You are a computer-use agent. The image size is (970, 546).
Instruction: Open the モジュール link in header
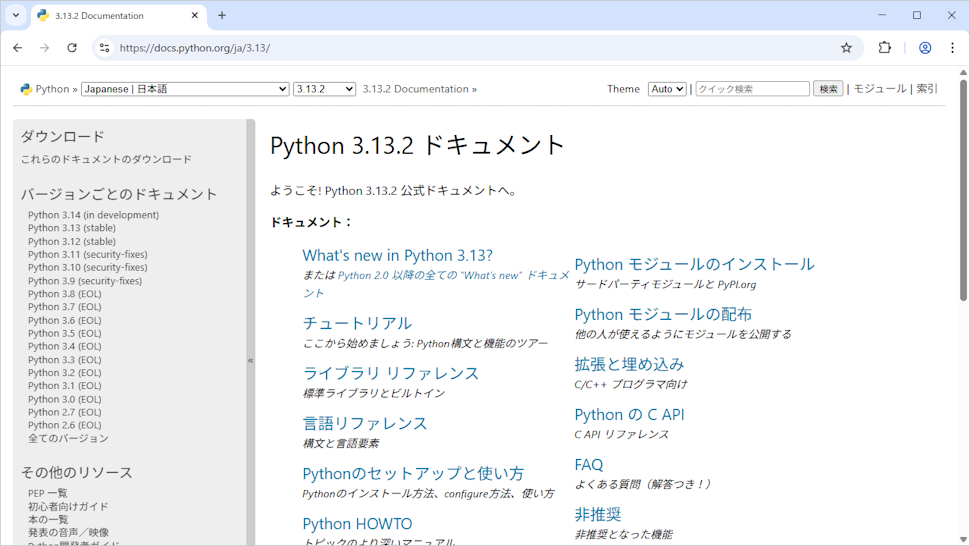pos(880,89)
